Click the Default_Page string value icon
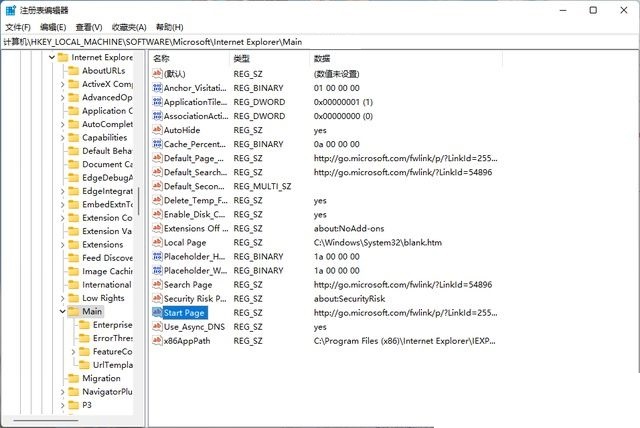Viewport: 640px width, 428px height. (x=157, y=158)
